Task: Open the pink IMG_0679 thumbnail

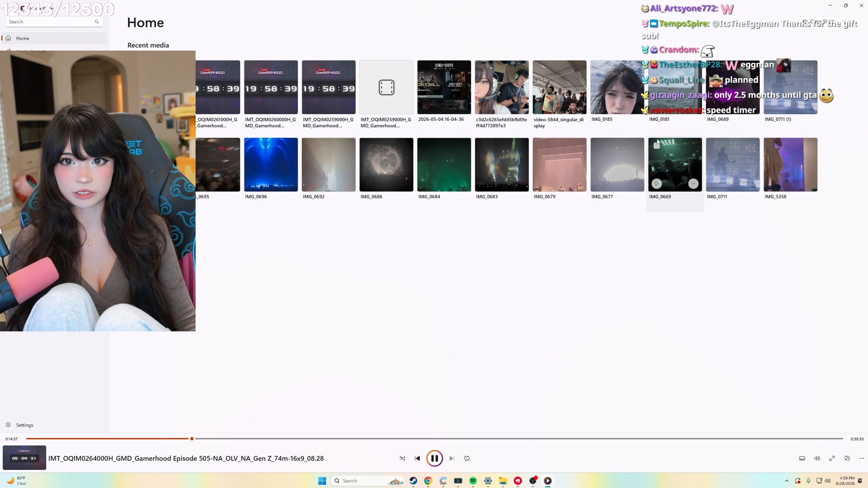Action: (x=559, y=164)
